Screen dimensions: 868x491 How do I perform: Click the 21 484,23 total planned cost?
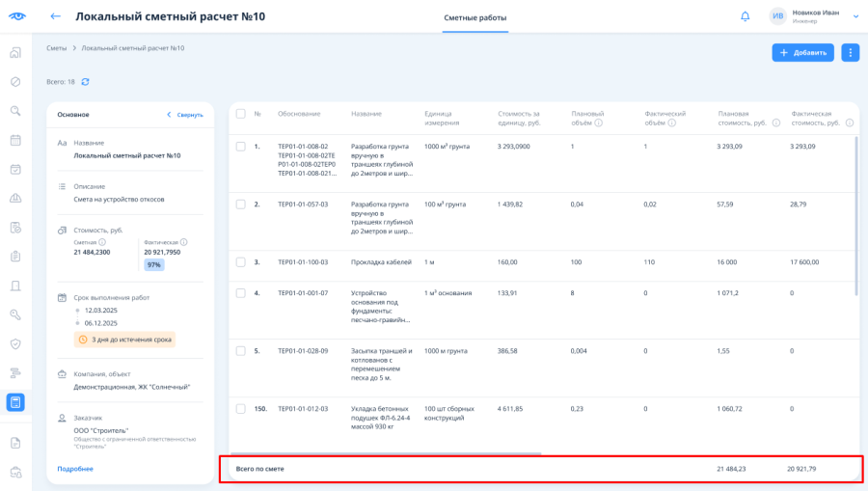click(x=731, y=469)
